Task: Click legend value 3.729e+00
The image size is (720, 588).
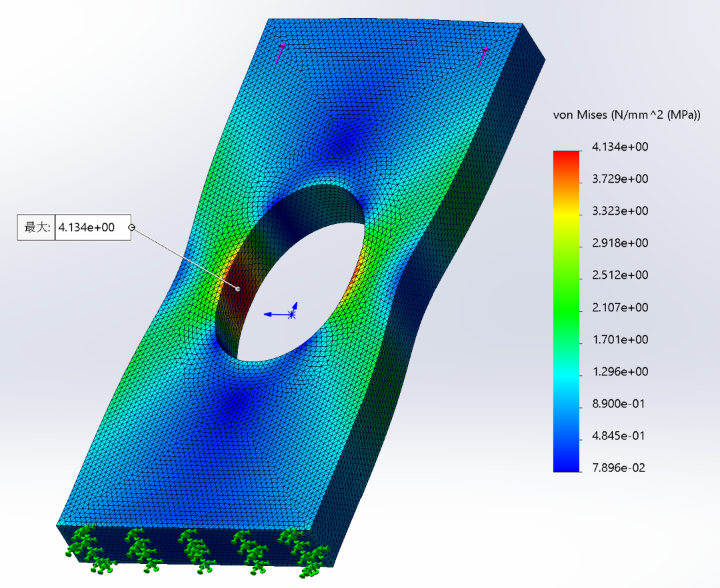Action: tap(620, 179)
